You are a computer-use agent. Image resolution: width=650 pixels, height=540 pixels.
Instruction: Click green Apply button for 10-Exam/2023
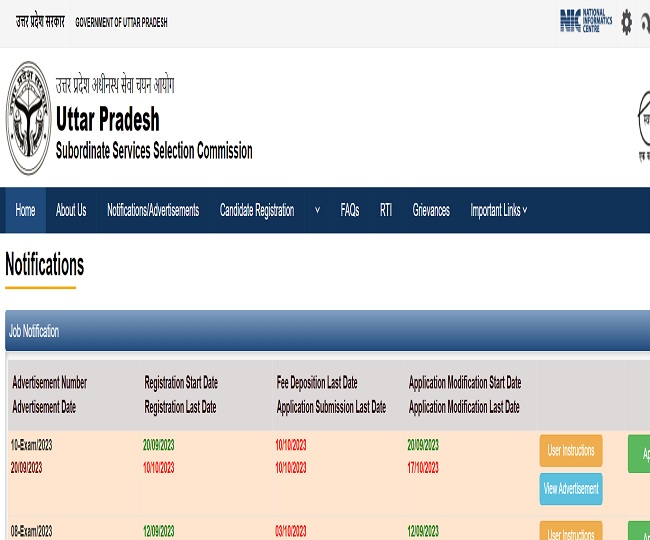click(x=639, y=453)
